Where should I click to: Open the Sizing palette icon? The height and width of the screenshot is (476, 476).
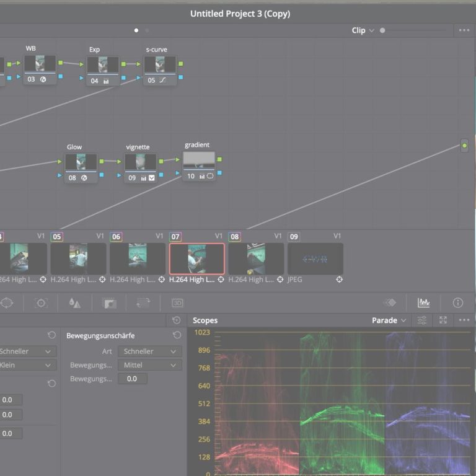tap(143, 303)
